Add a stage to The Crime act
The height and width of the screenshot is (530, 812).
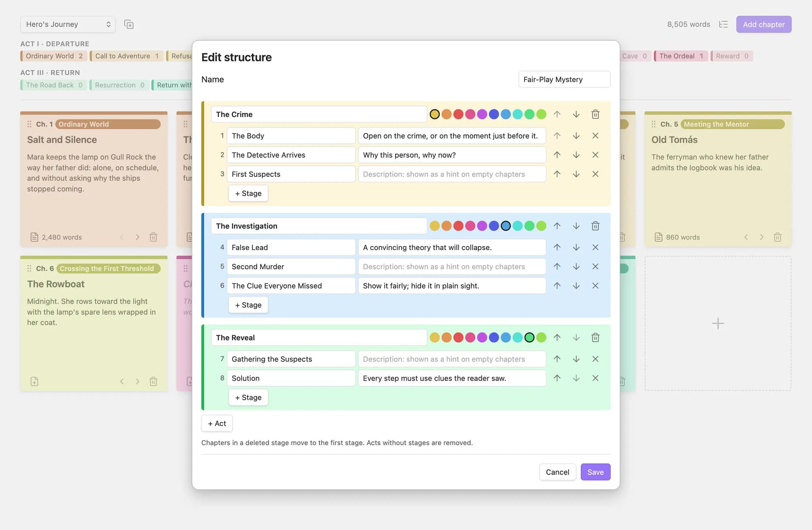(248, 193)
